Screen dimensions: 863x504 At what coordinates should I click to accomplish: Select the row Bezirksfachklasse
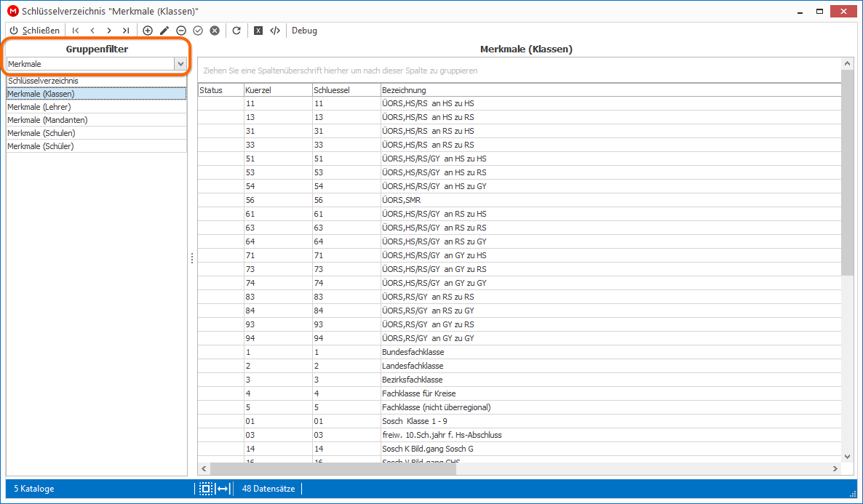pos(520,380)
